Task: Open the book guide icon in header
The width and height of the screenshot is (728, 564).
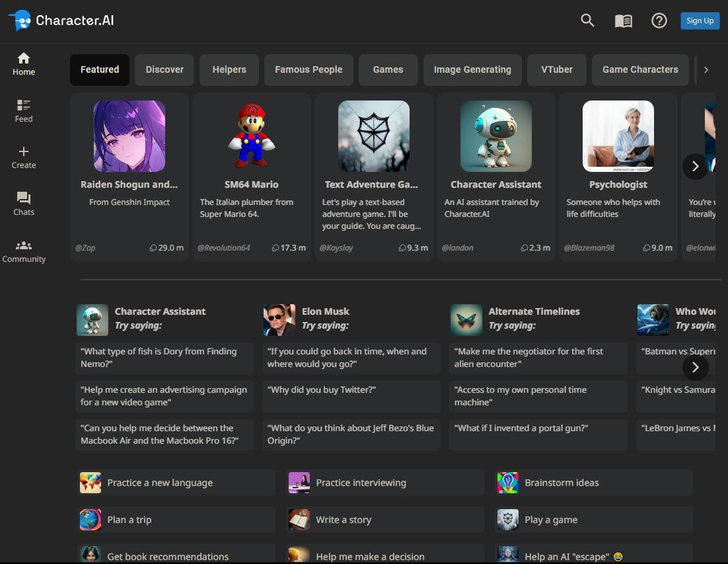Action: pyautogui.click(x=624, y=21)
